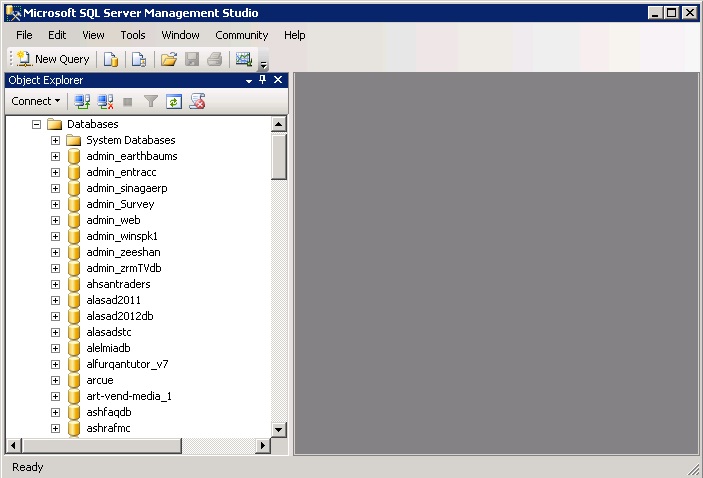Click the arcue database cylinder icon
This screenshot has height=478, width=703.
point(74,380)
